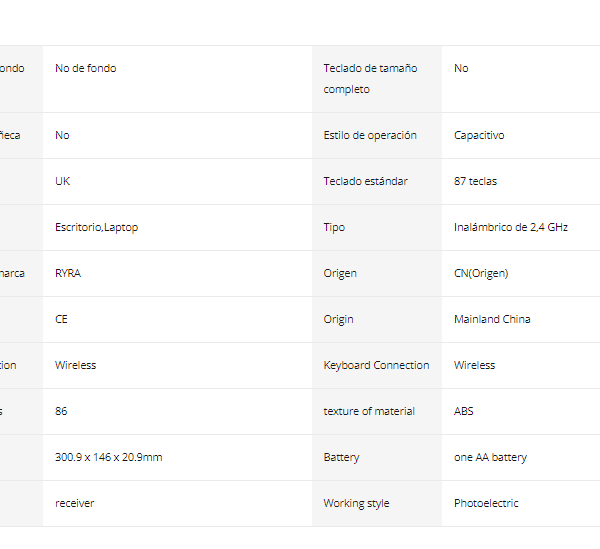Click the 'Teclado de tamaño completo' label
The image size is (600, 549).
(370, 79)
